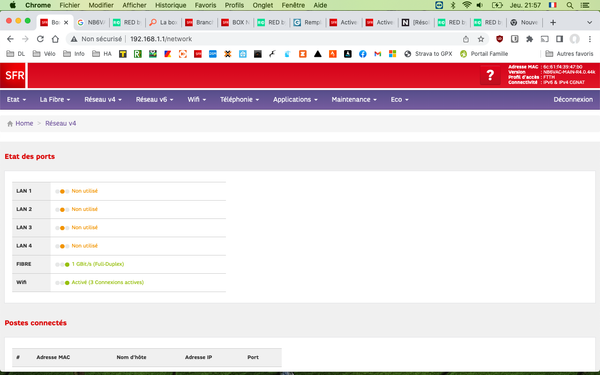Viewport: 600px width, 375px height.
Task: Click the SFR logo in the header
Action: [14, 75]
